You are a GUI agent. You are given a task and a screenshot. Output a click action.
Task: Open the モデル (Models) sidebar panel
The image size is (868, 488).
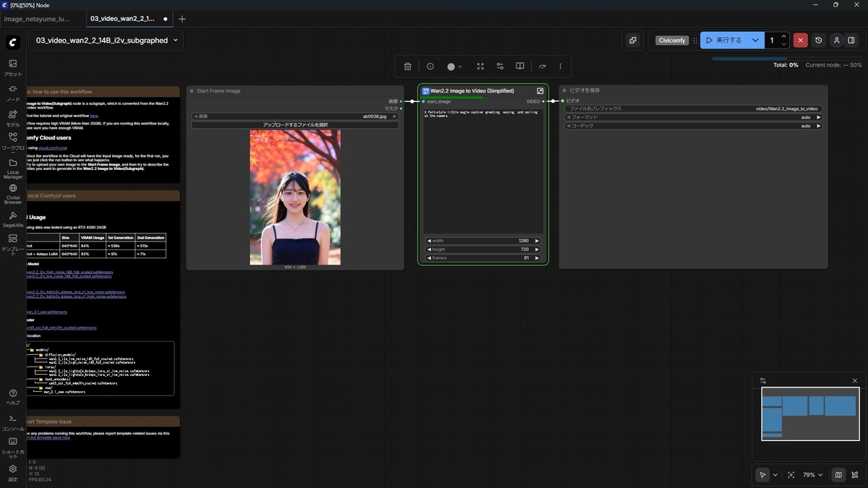(x=13, y=118)
